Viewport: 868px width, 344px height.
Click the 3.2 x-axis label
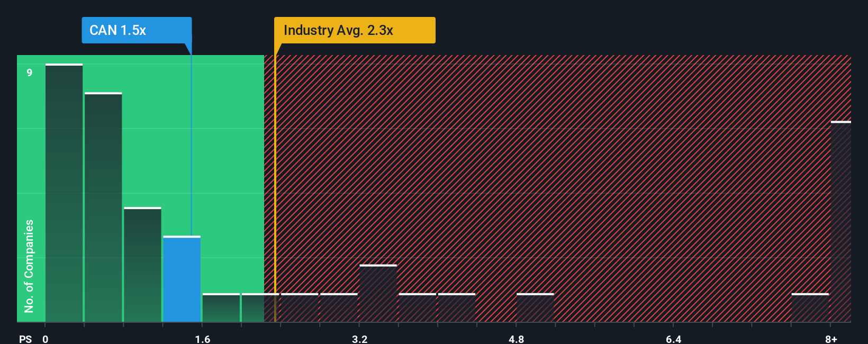[360, 339]
